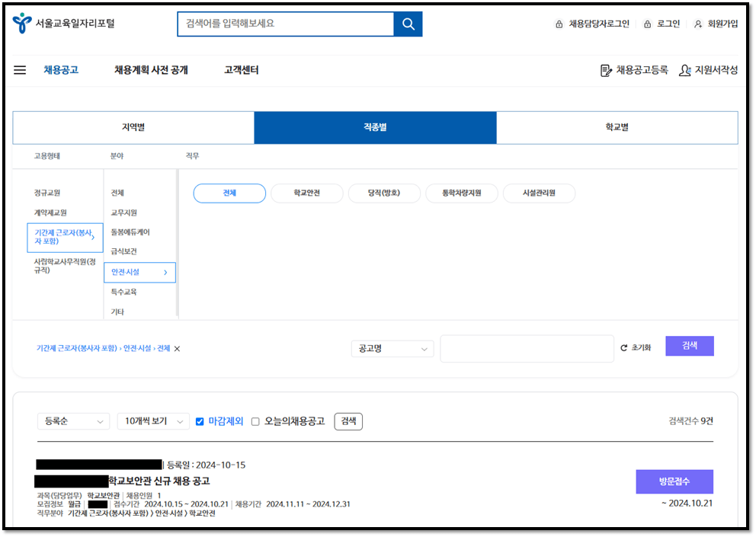Click the 회원가입 person icon
The height and width of the screenshot is (537, 756).
pyautogui.click(x=697, y=24)
